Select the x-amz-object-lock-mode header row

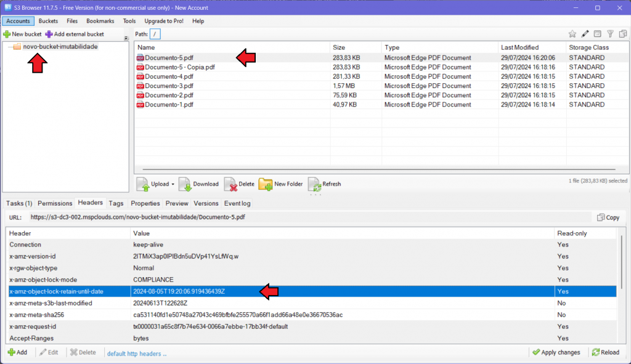click(312, 280)
